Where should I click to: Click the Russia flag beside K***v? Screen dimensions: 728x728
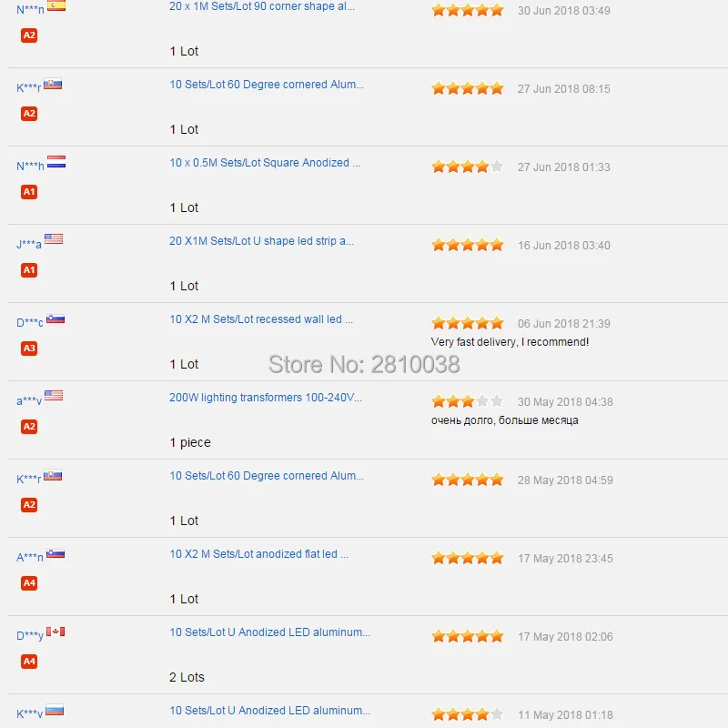55,710
